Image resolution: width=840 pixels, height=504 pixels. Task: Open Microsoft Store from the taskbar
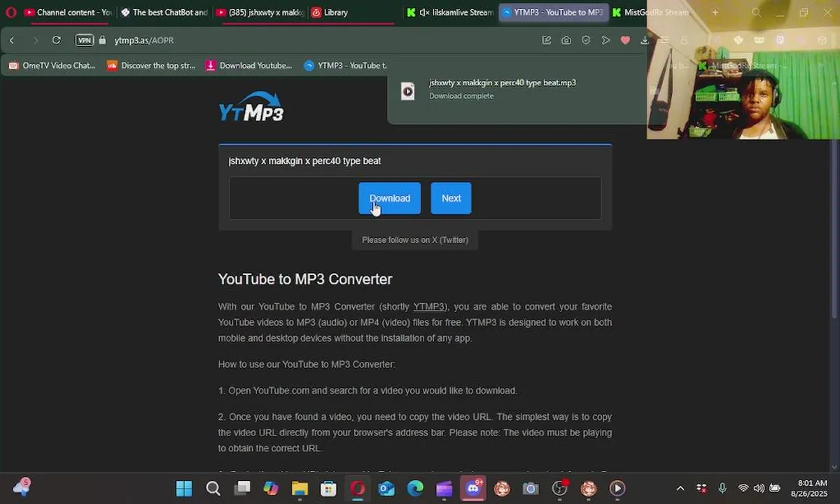328,489
